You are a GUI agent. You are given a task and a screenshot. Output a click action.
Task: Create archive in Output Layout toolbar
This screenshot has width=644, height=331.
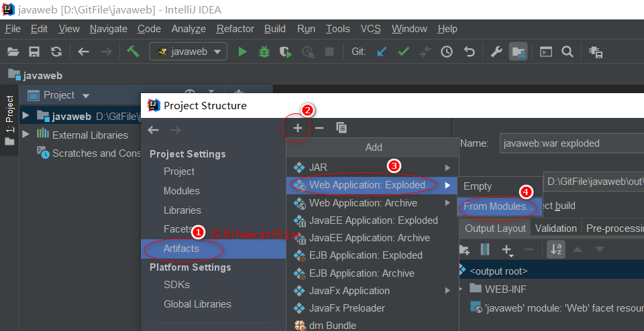click(x=486, y=249)
